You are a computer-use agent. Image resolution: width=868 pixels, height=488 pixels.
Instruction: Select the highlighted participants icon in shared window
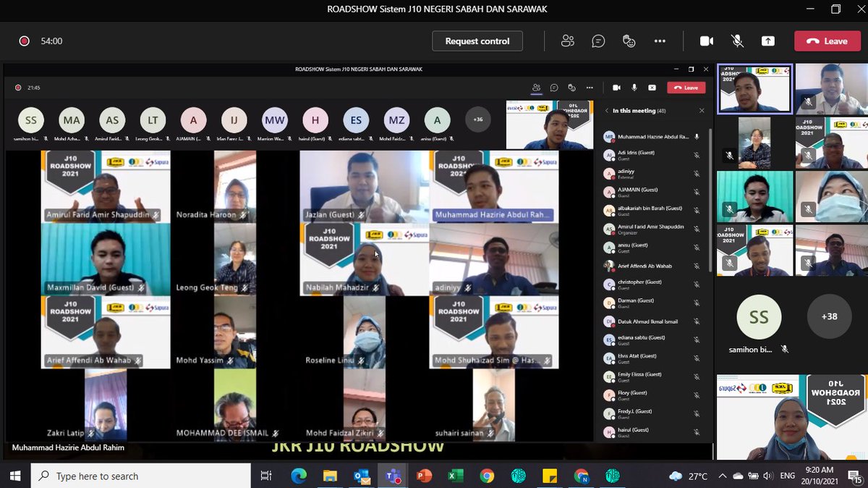click(x=537, y=87)
